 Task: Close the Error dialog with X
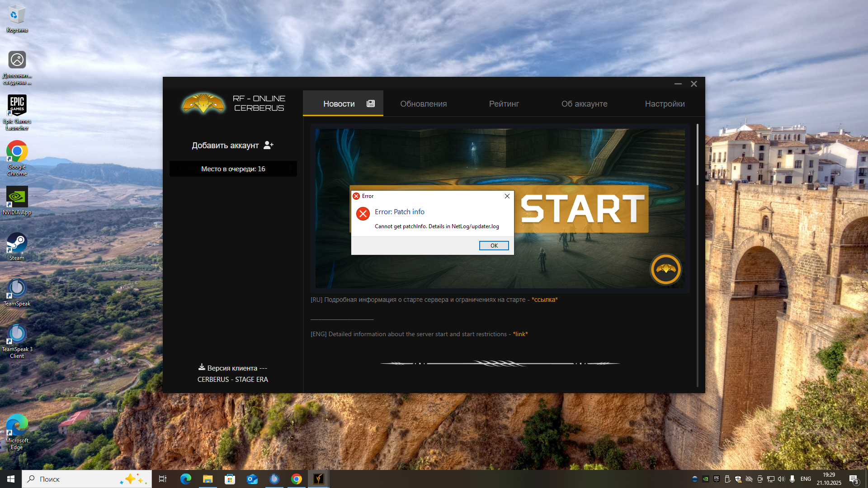tap(507, 196)
